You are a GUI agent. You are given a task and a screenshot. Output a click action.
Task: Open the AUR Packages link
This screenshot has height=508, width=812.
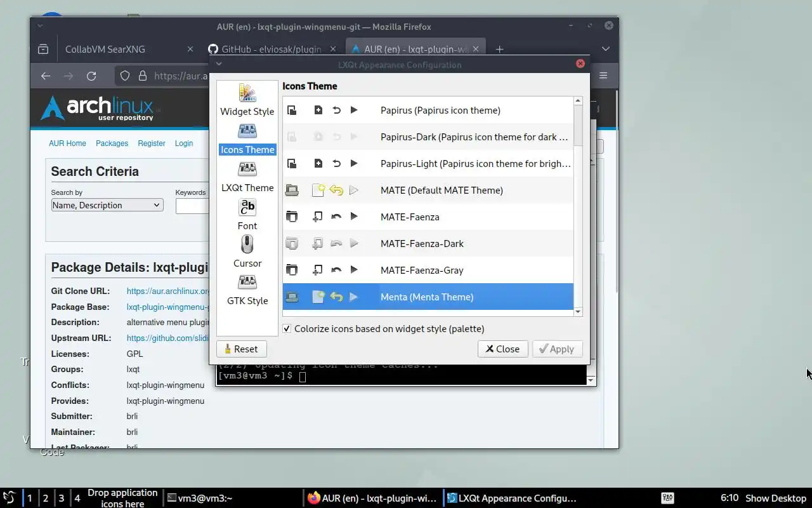[112, 143]
